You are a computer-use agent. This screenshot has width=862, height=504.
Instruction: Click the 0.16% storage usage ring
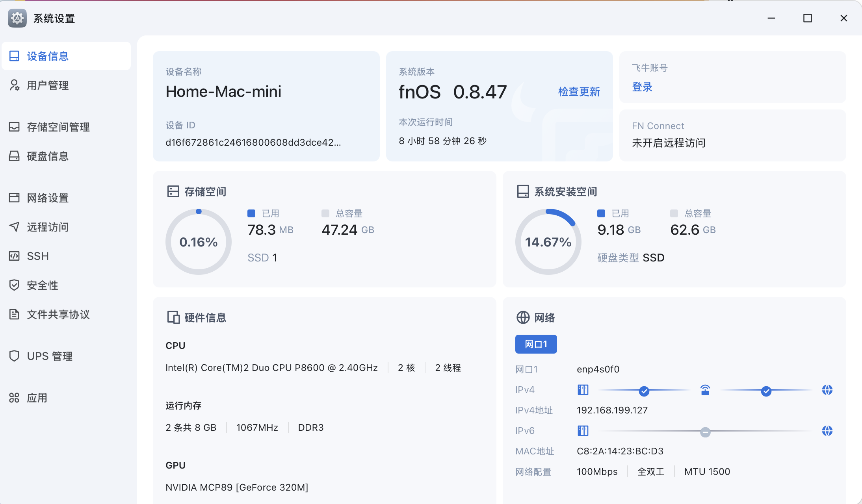pos(198,241)
